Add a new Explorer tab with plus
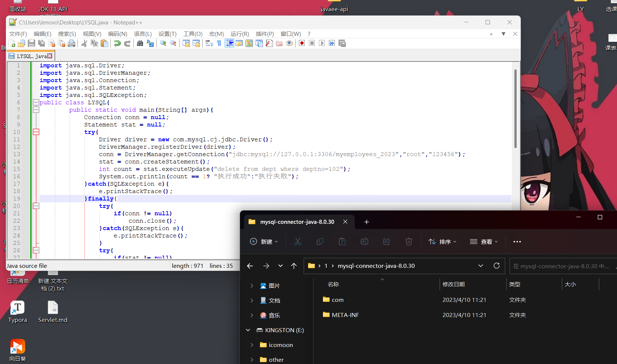The width and height of the screenshot is (617, 364). [367, 222]
